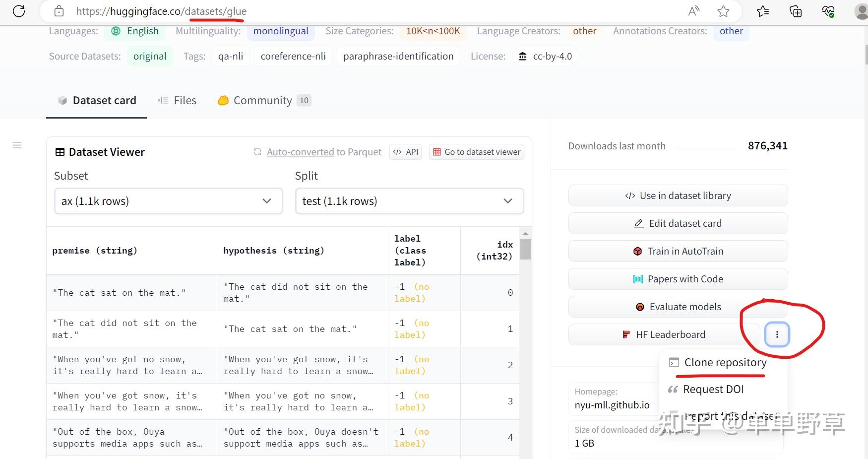
Task: Expand the Subset dropdown showing ax
Action: 168,201
